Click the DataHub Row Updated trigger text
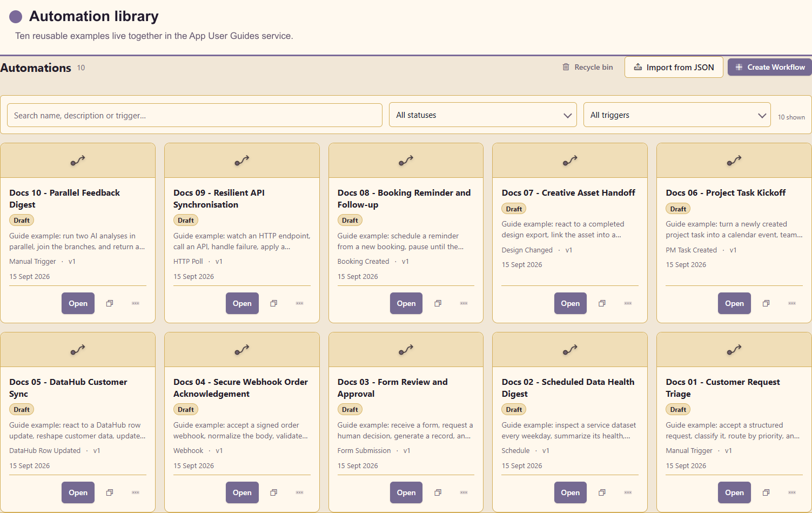 point(45,450)
